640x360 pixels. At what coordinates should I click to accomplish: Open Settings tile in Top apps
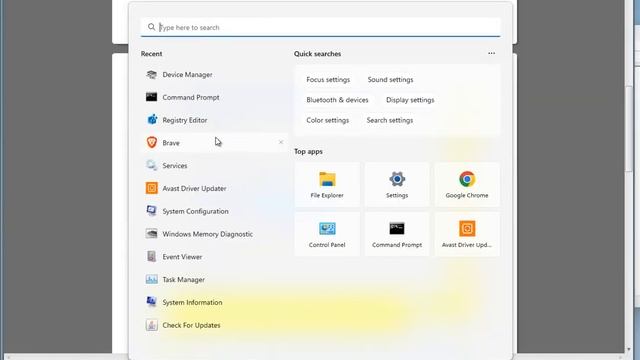click(x=397, y=185)
